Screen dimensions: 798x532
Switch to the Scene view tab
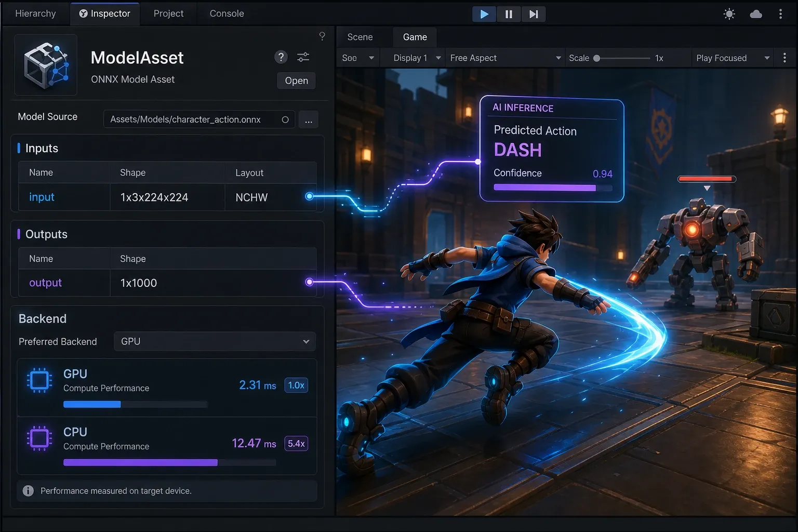360,37
